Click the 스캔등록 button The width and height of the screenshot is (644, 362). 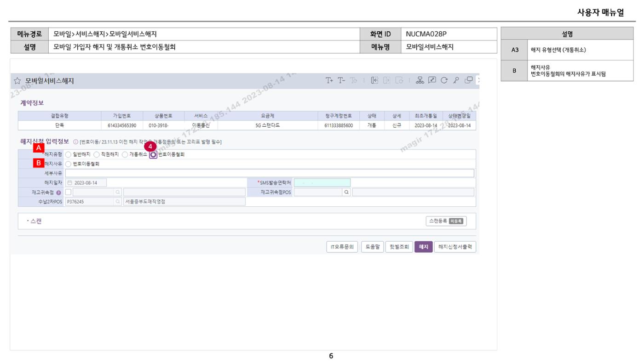(446, 221)
